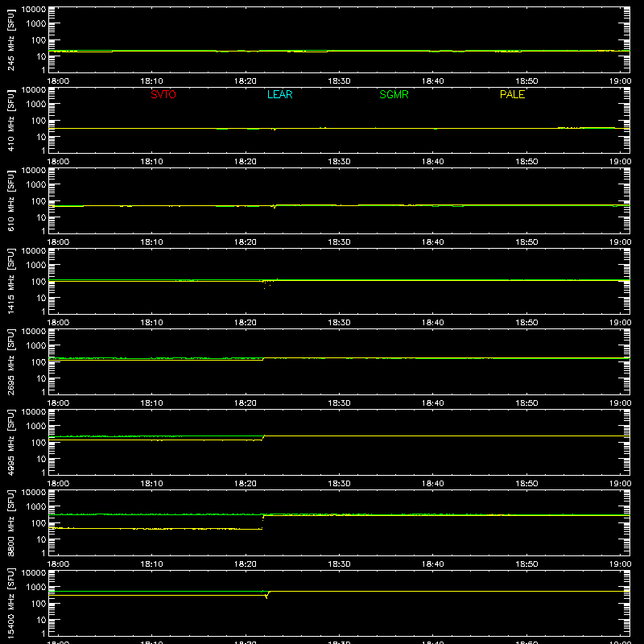Select the 610 MHz [SFU] axis title
The width and height of the screenshot is (644, 644).
coord(11,200)
